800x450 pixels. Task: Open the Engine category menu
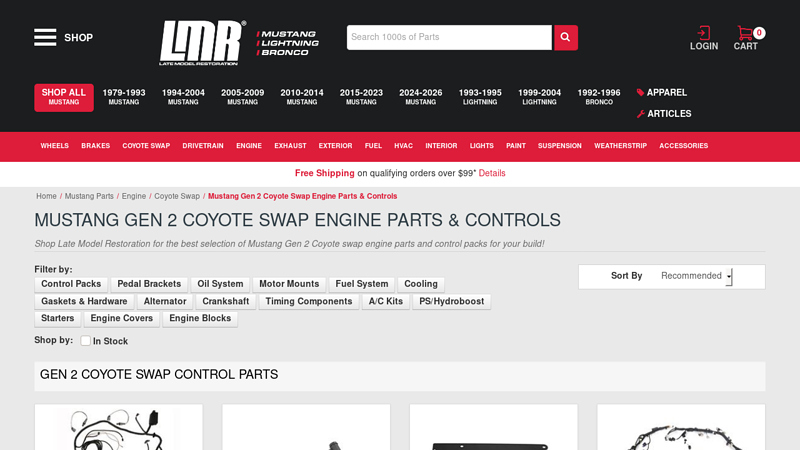249,146
